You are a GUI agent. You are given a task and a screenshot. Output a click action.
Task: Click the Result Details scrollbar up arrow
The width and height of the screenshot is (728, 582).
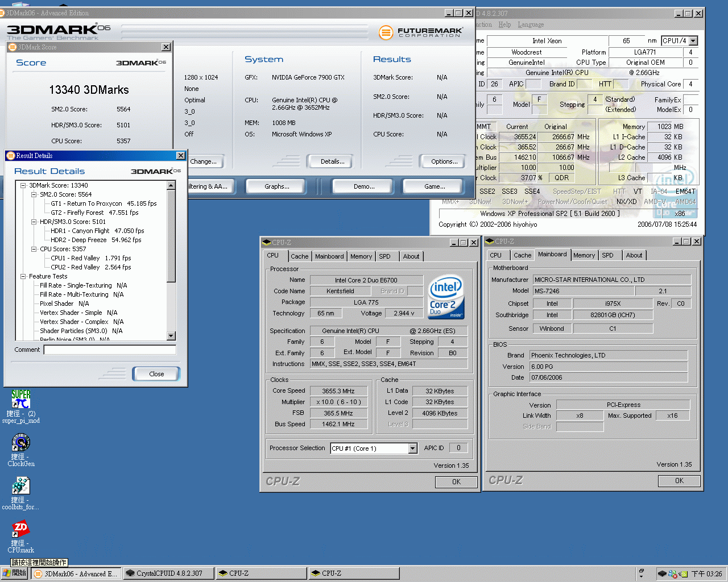coord(171,186)
